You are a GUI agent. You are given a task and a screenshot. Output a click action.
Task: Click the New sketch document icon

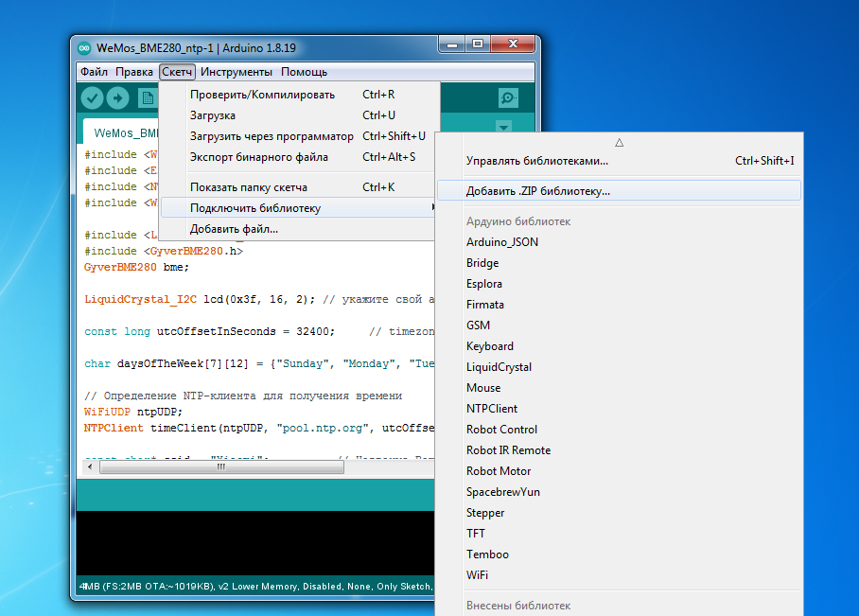pos(146,97)
